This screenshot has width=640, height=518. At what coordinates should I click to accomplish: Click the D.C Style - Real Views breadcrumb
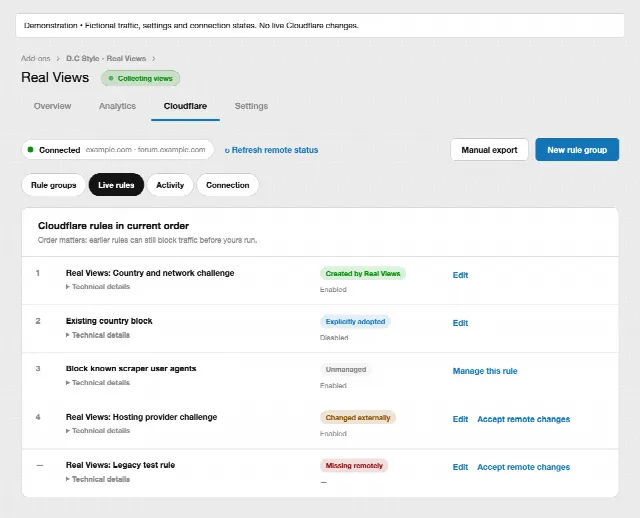tap(106, 58)
